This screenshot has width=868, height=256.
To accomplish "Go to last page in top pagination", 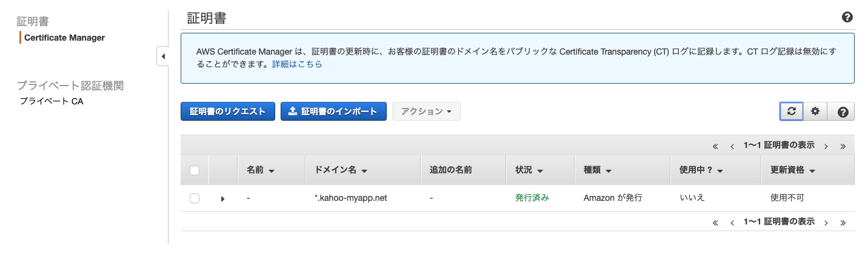I will point(843,146).
